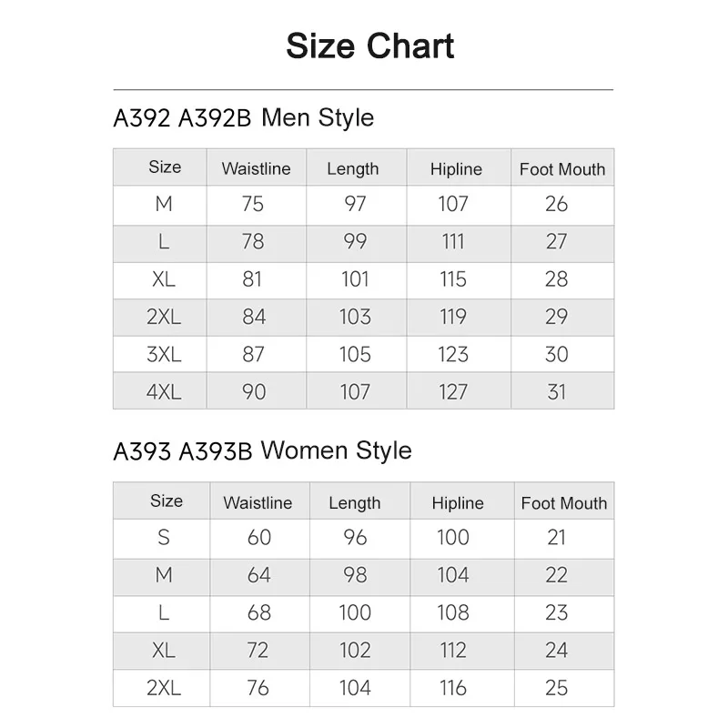Viewport: 728px width, 728px height.
Task: Click the Men foot mouth value 31
Action: point(557,392)
